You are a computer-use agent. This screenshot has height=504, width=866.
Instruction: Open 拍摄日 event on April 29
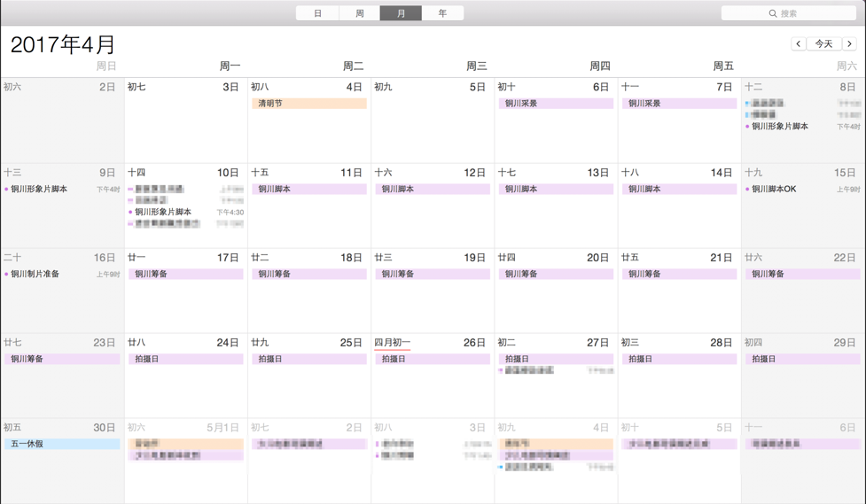(x=803, y=359)
